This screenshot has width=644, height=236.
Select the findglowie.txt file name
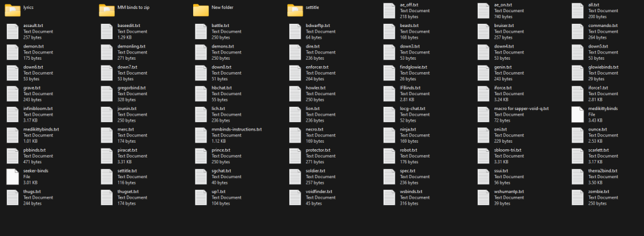coord(413,67)
